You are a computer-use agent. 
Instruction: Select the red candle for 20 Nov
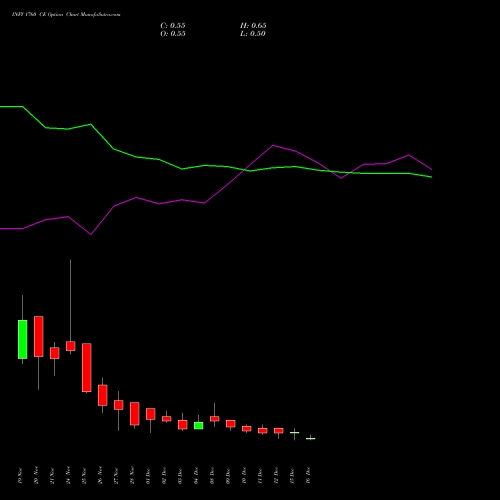39,336
